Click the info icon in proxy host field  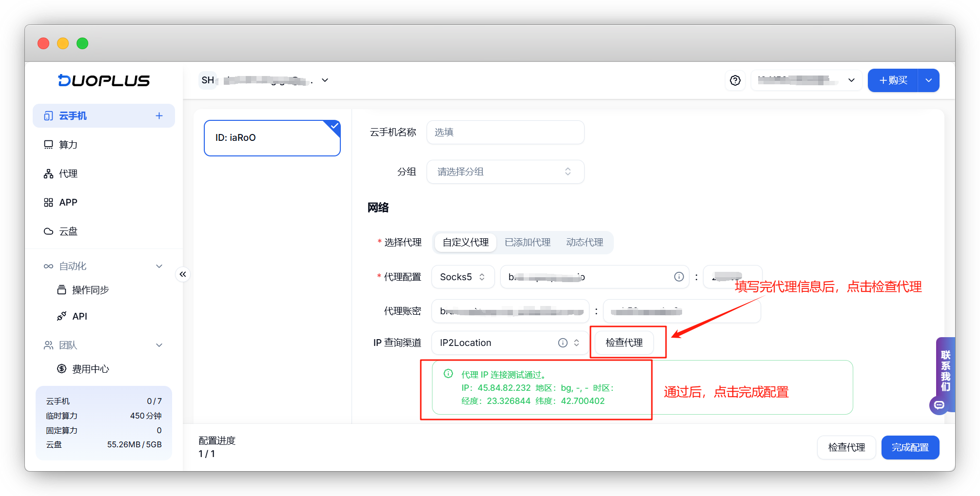coord(679,277)
